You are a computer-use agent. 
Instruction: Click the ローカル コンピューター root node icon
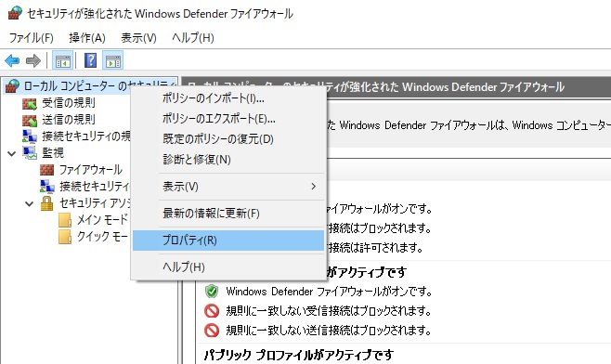(12, 85)
